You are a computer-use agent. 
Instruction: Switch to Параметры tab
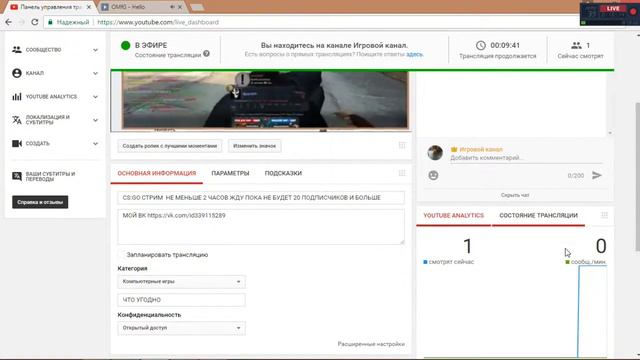click(230, 173)
